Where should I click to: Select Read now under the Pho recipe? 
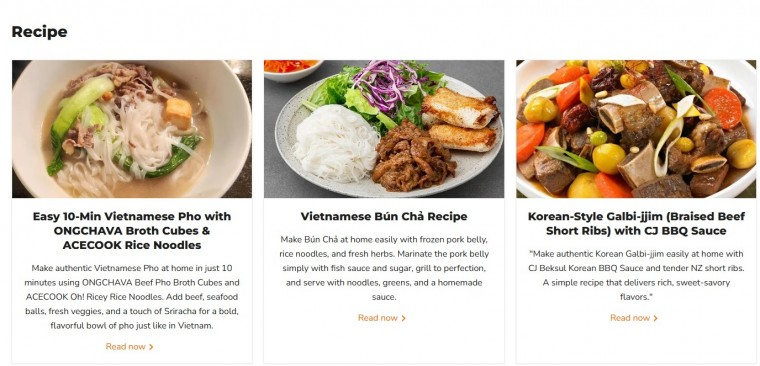tap(129, 347)
